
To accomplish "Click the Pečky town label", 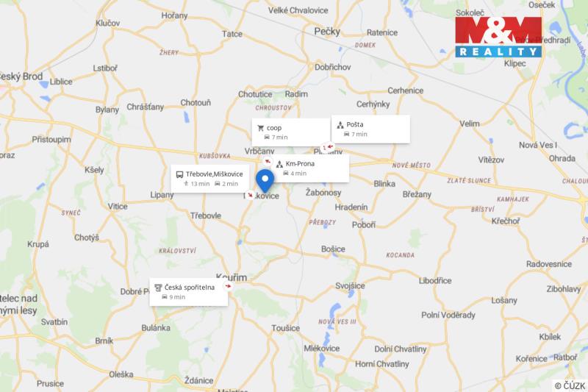I will click(327, 32).
